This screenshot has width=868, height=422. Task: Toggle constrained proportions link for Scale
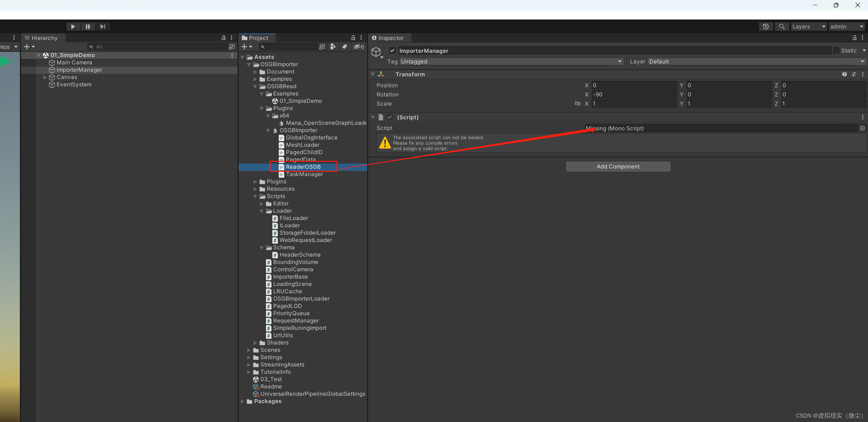pos(577,103)
